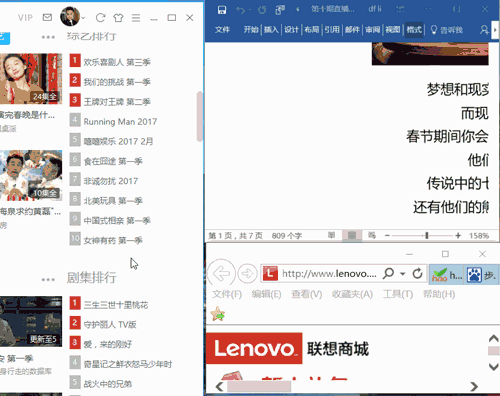500x396 pixels.
Task: Redo action in Word toolbar
Action: pyautogui.click(x=262, y=10)
